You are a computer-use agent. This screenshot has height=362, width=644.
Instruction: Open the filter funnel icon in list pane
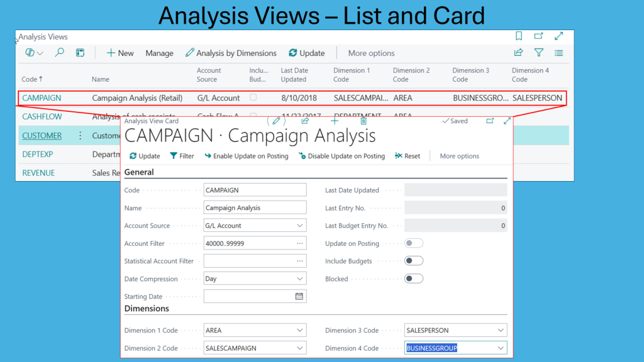(539, 53)
